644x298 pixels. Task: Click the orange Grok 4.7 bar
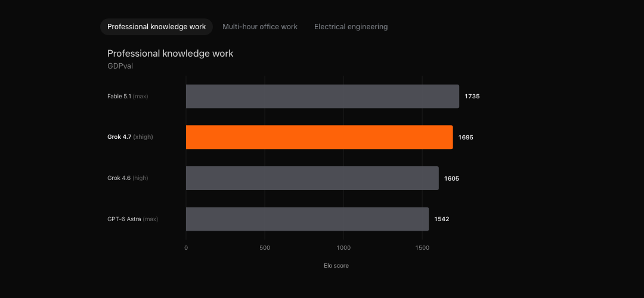(319, 137)
